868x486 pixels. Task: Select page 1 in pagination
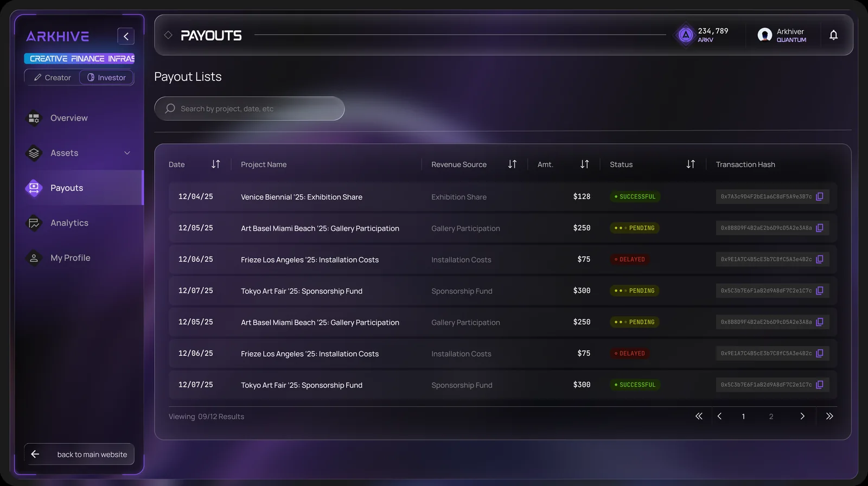(743, 417)
